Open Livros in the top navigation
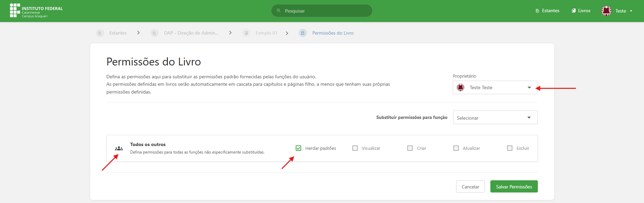This screenshot has height=203, width=644. [x=581, y=11]
